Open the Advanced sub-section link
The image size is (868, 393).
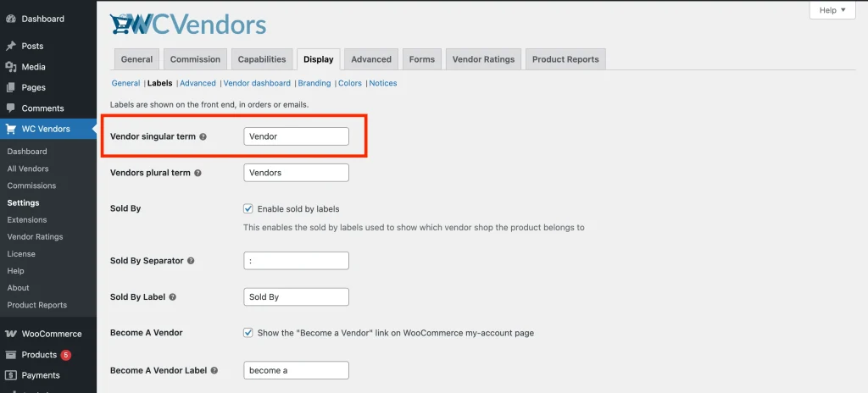click(x=198, y=83)
